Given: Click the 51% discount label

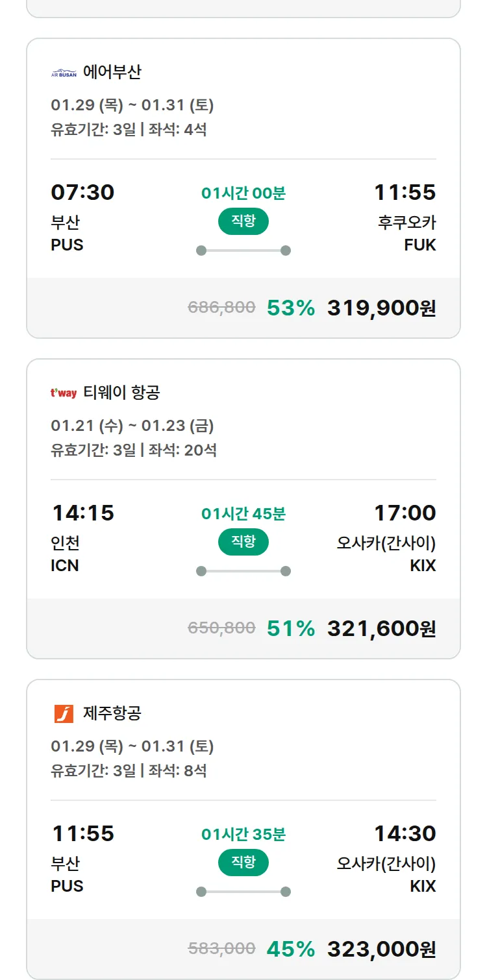Looking at the screenshot, I should 291,629.
